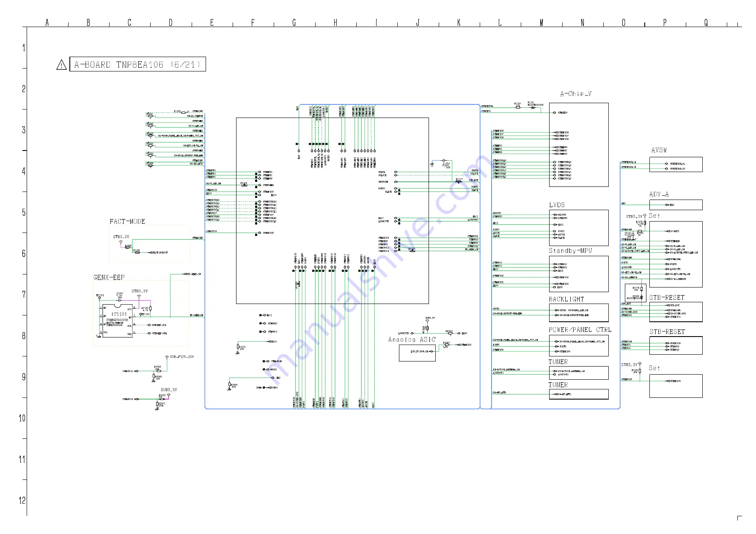The height and width of the screenshot is (534, 756).
Task: Select the IC1101 chip designator
Action: [x=119, y=314]
